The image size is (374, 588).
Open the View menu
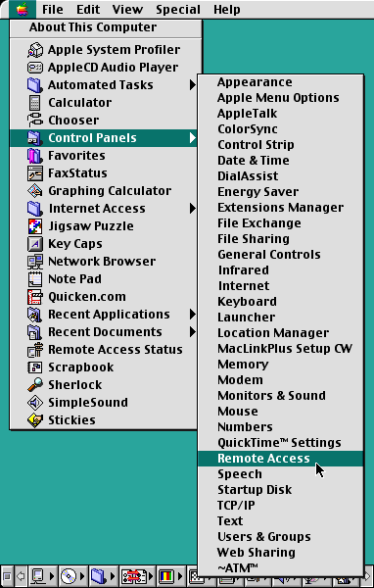coord(127,9)
